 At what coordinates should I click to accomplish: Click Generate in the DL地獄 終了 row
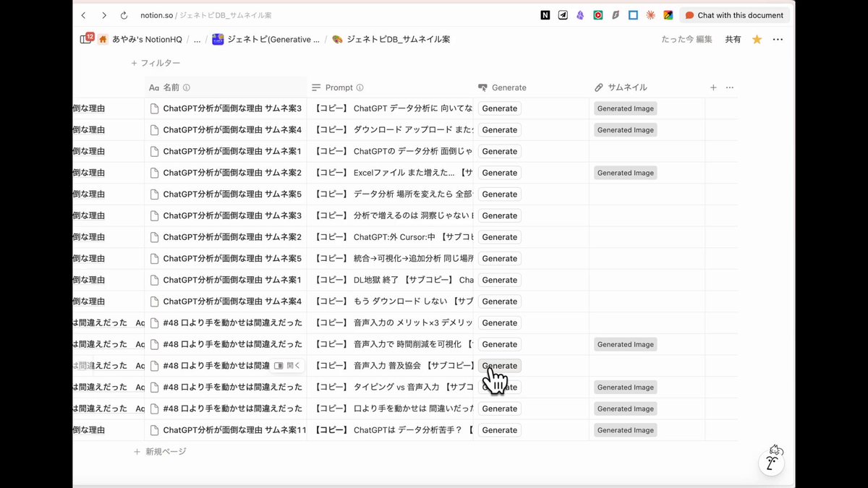click(499, 280)
